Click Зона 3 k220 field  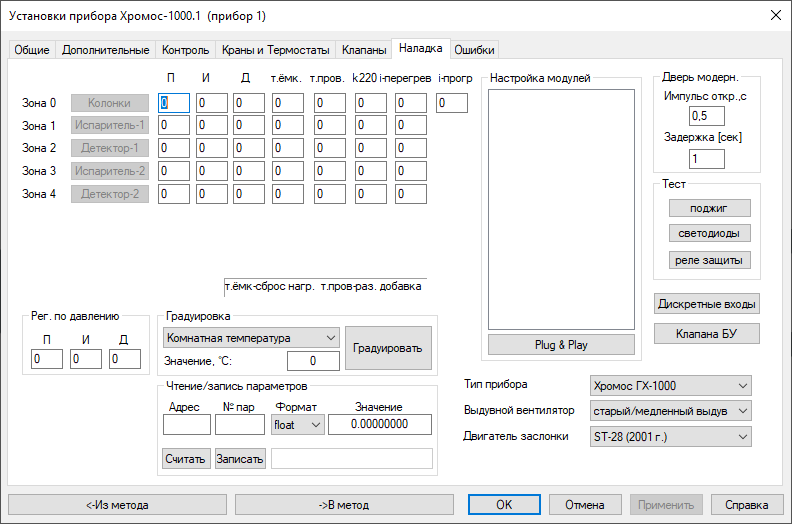371,171
